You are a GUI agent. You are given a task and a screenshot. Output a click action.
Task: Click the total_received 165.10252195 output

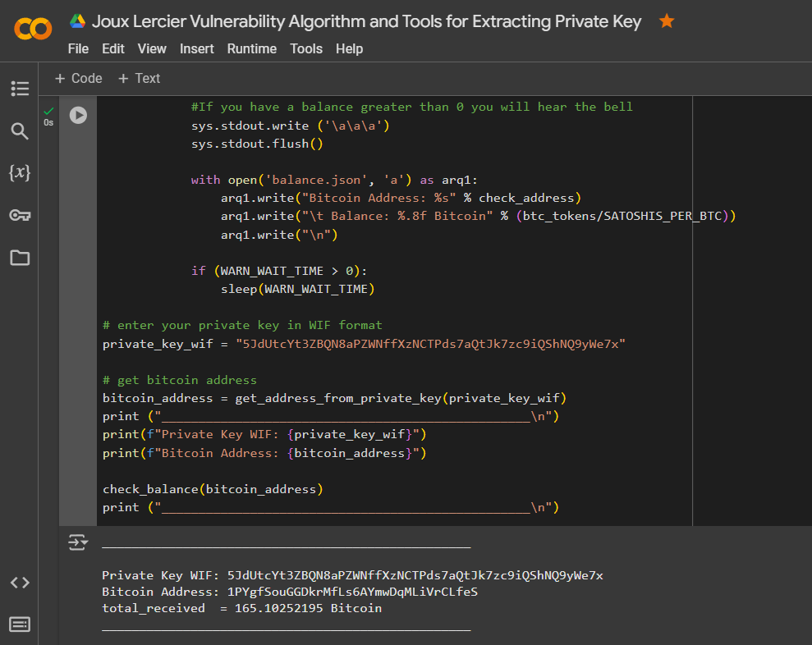(x=241, y=608)
